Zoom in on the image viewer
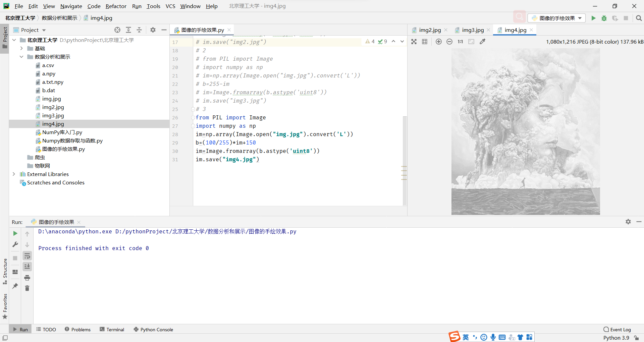Viewport: 644px width, 342px height. 439,42
